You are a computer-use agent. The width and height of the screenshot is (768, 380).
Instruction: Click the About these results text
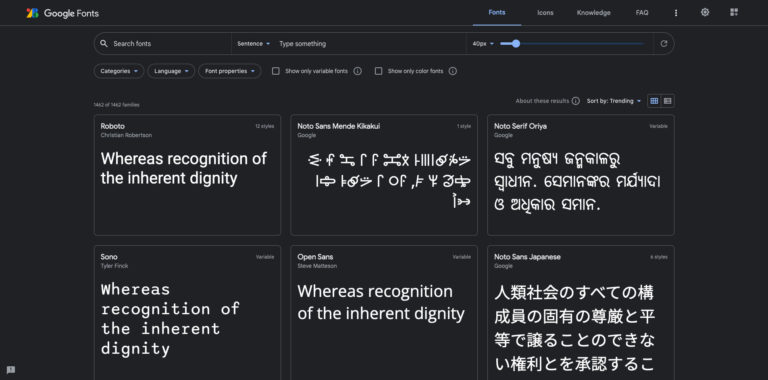point(542,101)
